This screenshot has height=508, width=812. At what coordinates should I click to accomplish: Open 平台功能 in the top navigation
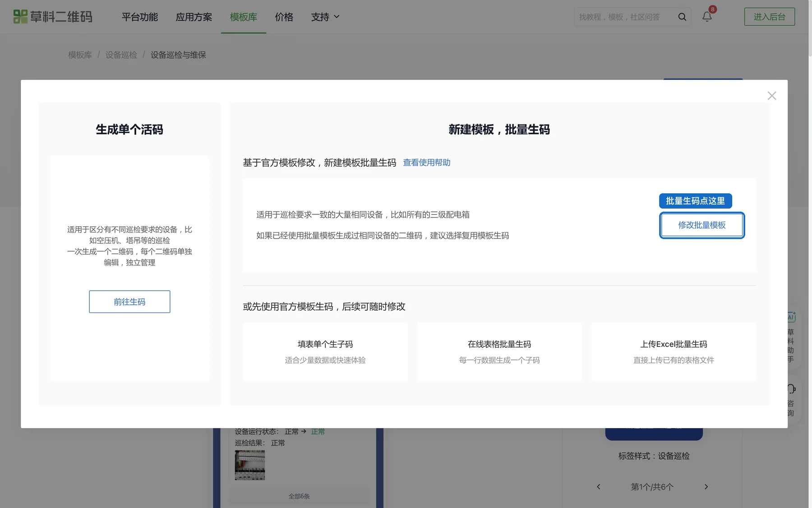click(140, 17)
